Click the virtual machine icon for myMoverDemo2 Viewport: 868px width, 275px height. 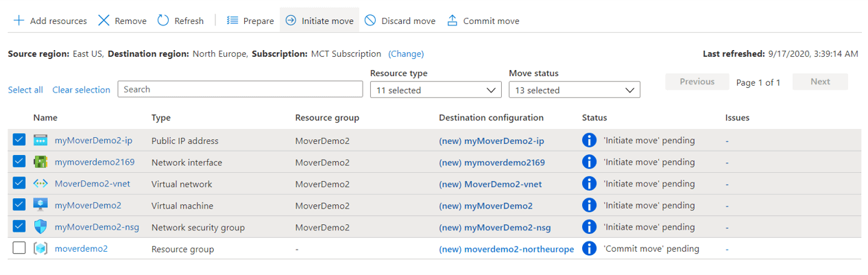pos(40,205)
